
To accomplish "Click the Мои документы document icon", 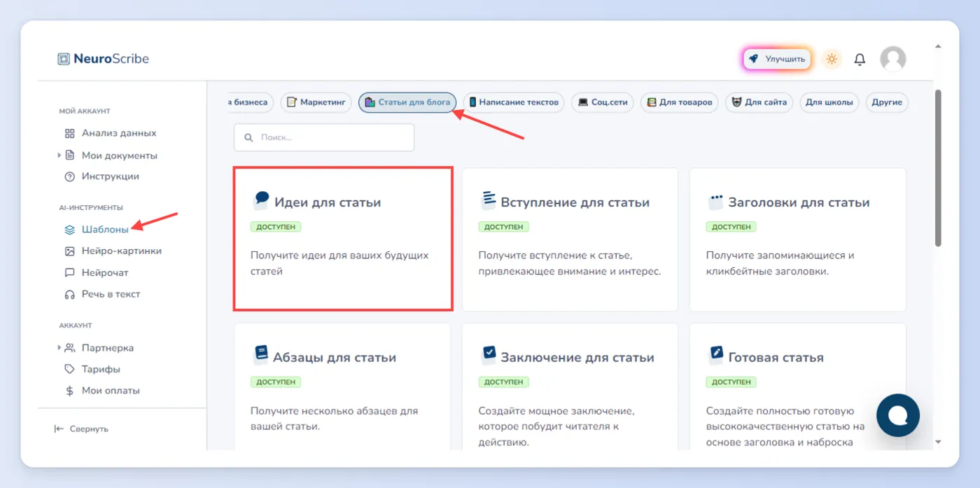I will pyautogui.click(x=69, y=155).
